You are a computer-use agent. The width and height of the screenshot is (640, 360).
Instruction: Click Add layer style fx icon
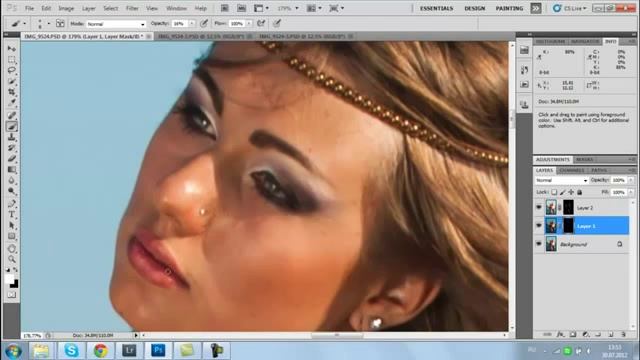(x=561, y=334)
